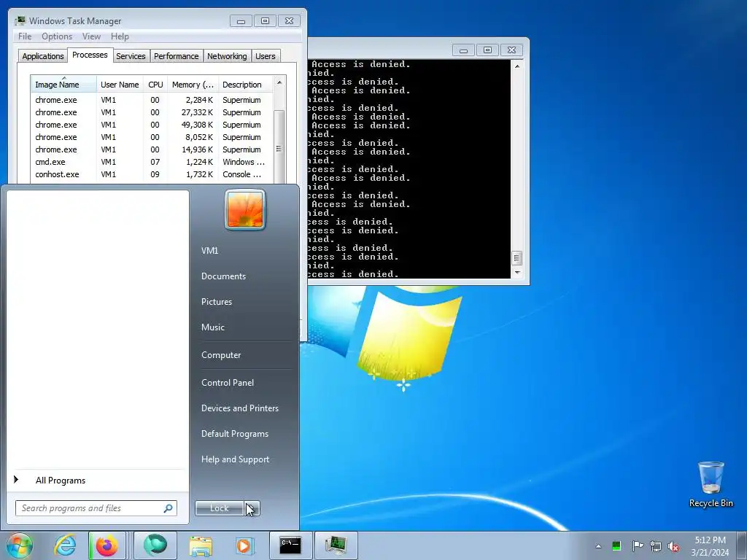
Task: Switch to the Applications tab
Action: coord(43,55)
